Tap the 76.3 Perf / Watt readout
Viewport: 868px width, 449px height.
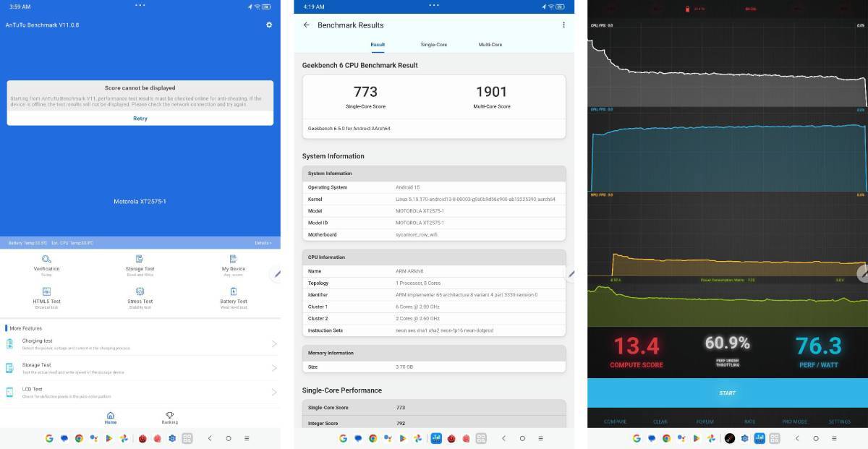(819, 346)
